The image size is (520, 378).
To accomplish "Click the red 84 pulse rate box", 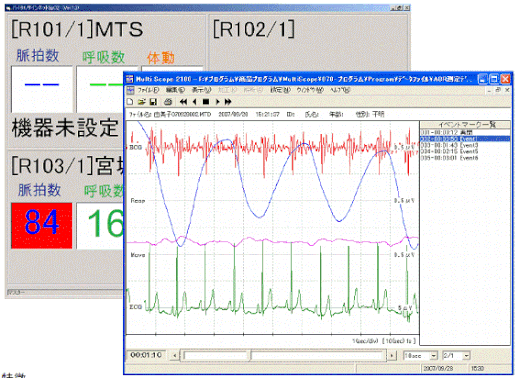I will pyautogui.click(x=42, y=226).
